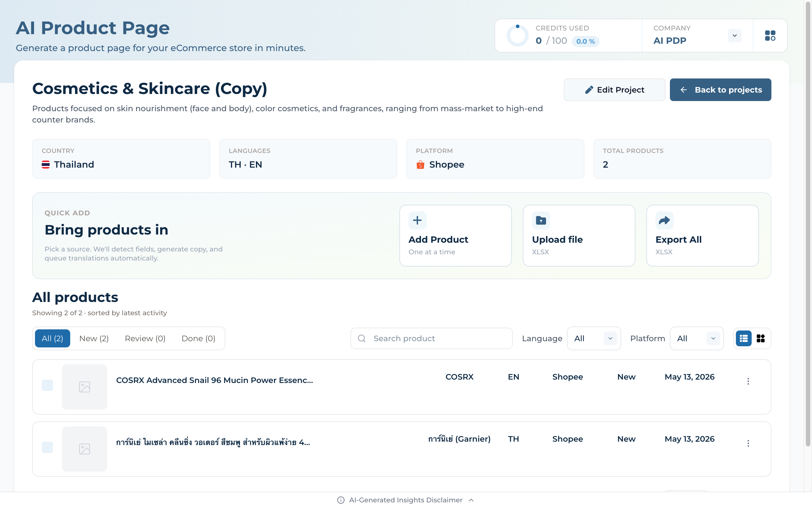Open the apps grid icon in header
The height and width of the screenshot is (508, 812).
(x=770, y=36)
